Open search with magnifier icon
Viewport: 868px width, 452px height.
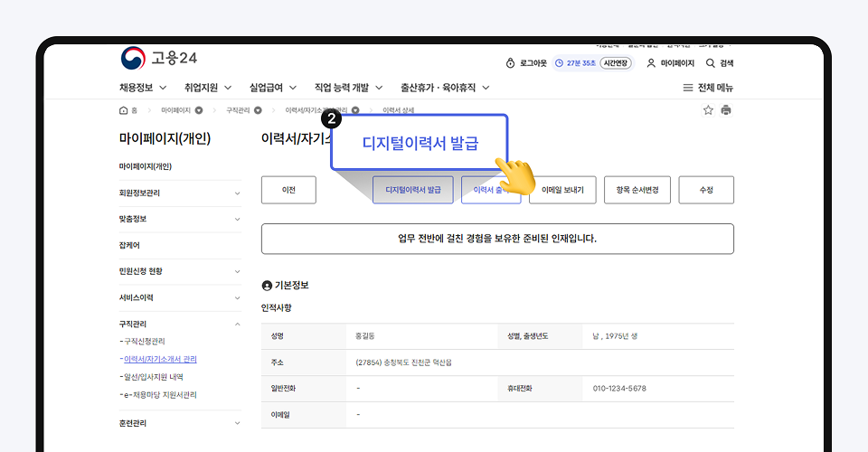coord(711,63)
